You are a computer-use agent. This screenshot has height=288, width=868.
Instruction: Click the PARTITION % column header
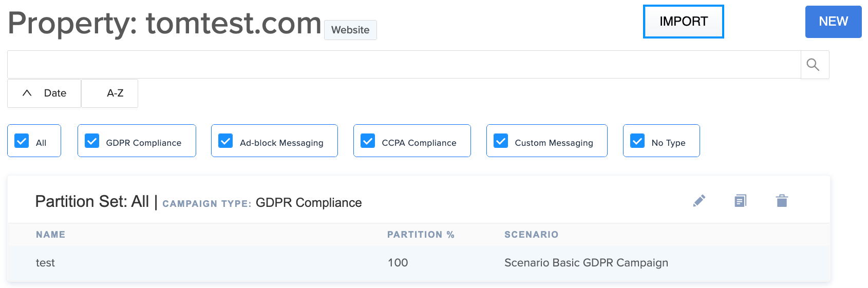(421, 235)
